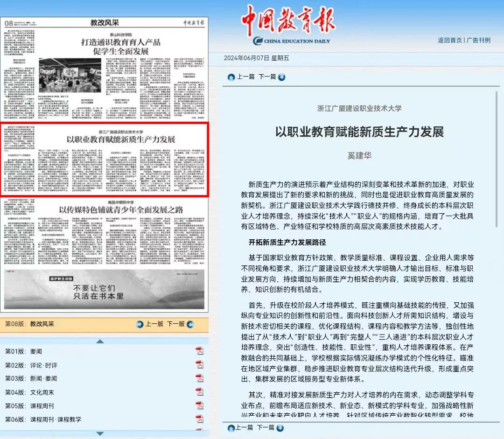
Task: Click the round arrow icon beside 上一版
Action: (x=140, y=324)
